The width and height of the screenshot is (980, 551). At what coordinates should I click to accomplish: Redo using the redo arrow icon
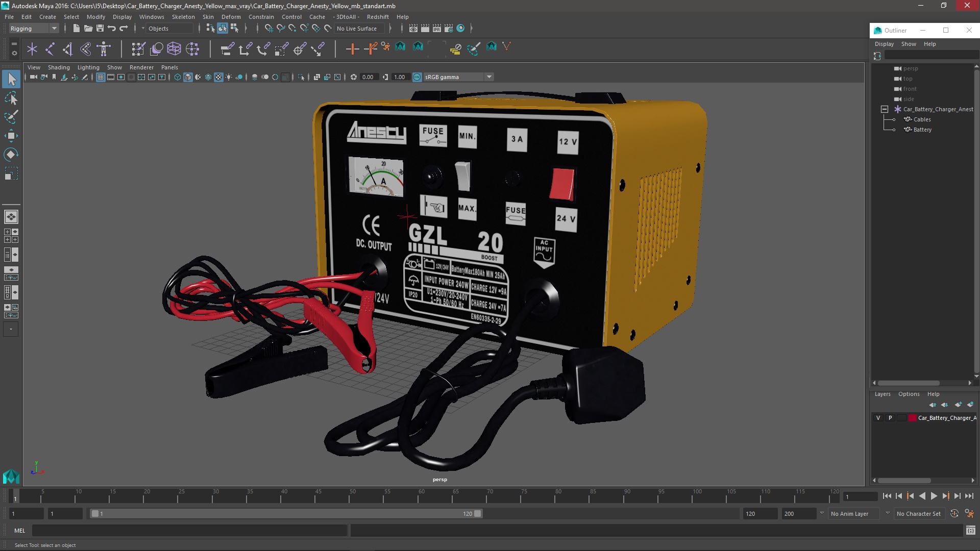[x=124, y=29]
